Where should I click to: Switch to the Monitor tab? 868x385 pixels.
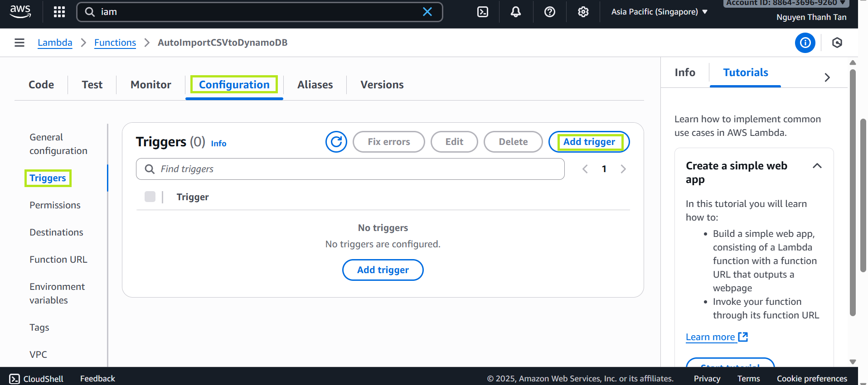click(x=150, y=85)
